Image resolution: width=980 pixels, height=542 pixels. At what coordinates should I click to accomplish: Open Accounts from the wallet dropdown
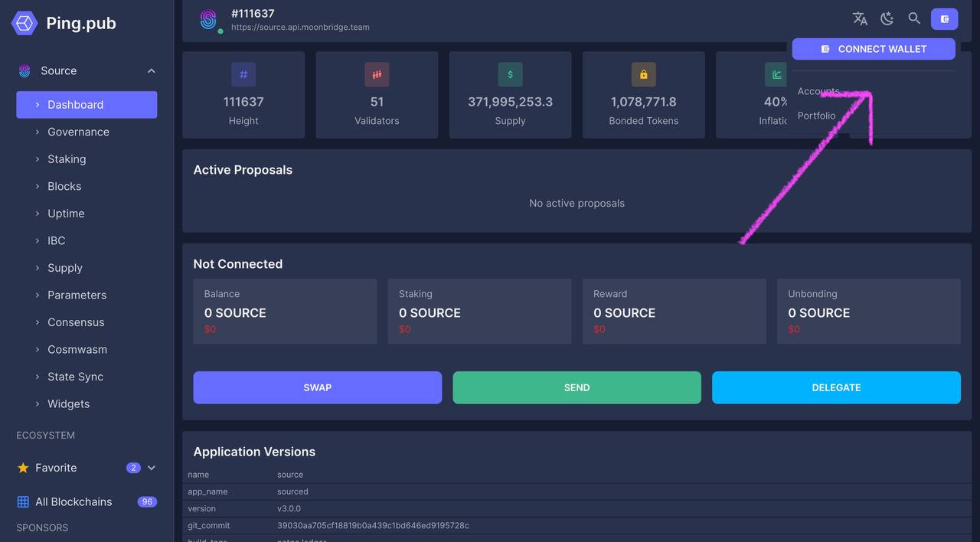click(x=818, y=91)
